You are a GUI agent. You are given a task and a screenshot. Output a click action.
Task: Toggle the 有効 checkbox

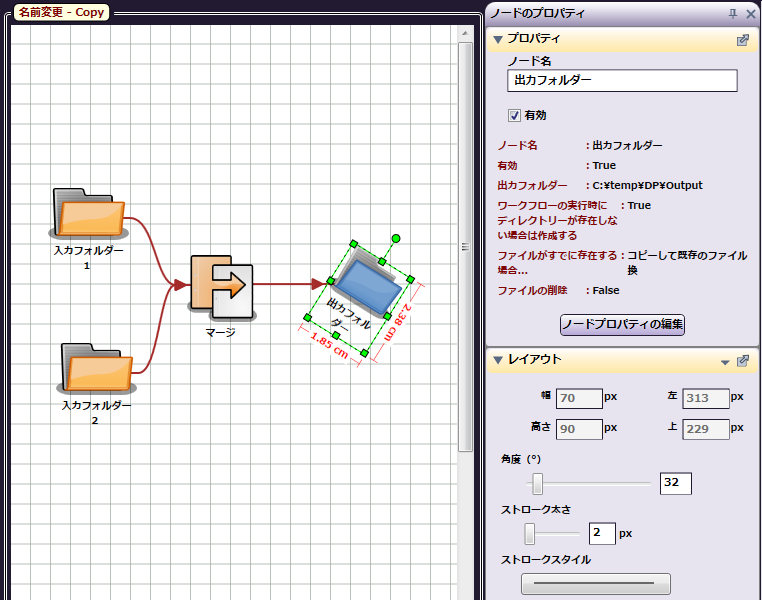(x=514, y=115)
